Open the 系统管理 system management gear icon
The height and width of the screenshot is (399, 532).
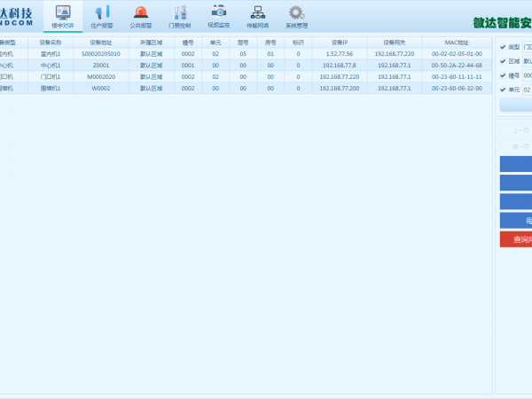tap(297, 15)
